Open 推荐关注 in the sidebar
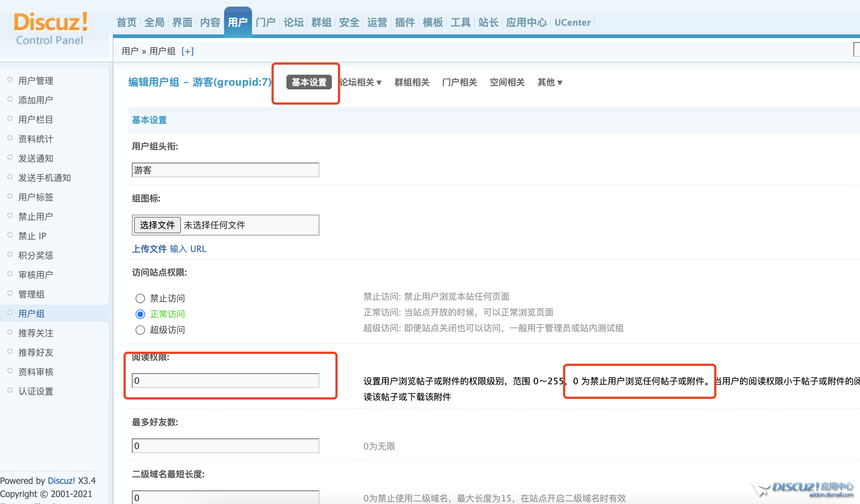 coord(36,333)
